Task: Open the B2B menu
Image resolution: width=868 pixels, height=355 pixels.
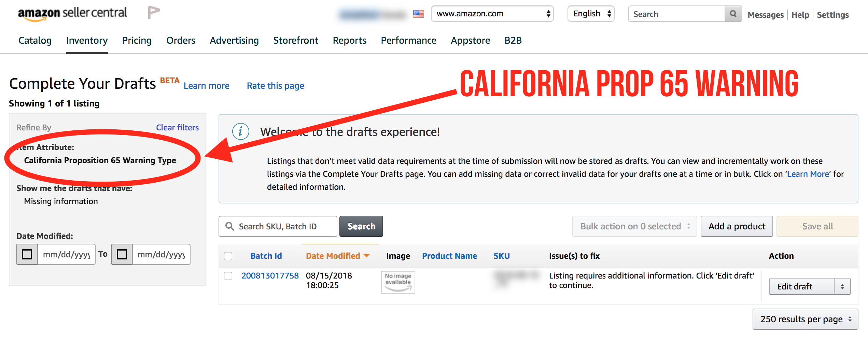Action: point(513,40)
